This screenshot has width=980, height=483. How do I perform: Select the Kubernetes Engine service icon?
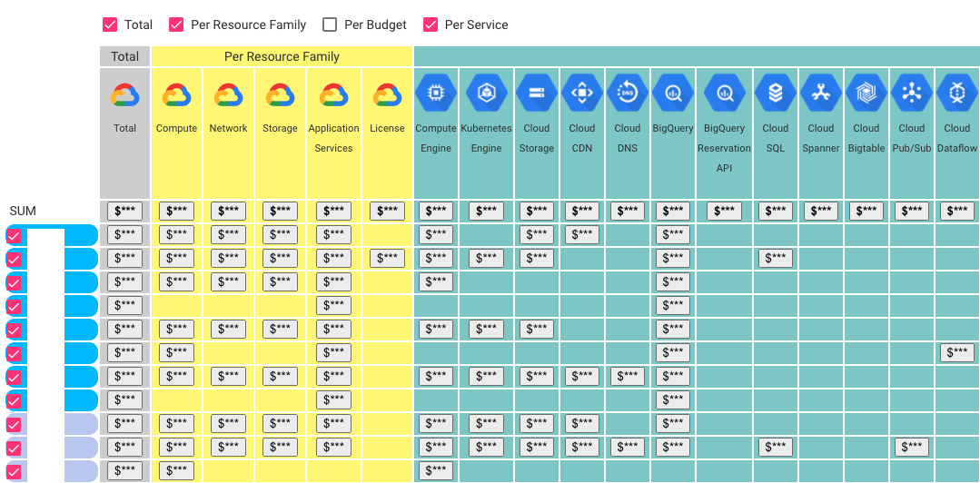486,93
